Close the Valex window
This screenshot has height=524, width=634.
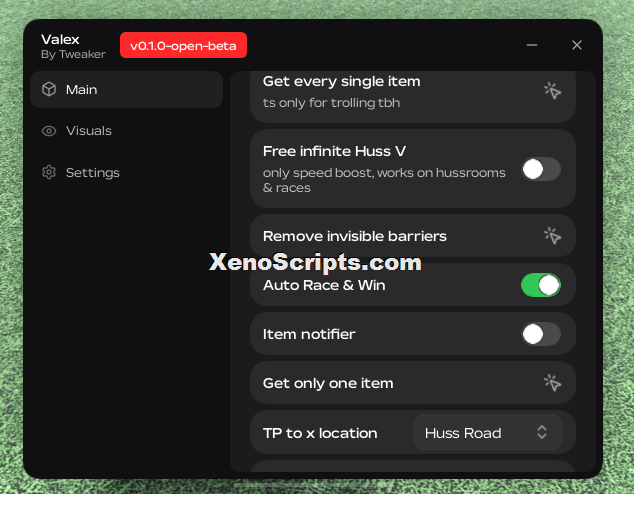(x=577, y=45)
